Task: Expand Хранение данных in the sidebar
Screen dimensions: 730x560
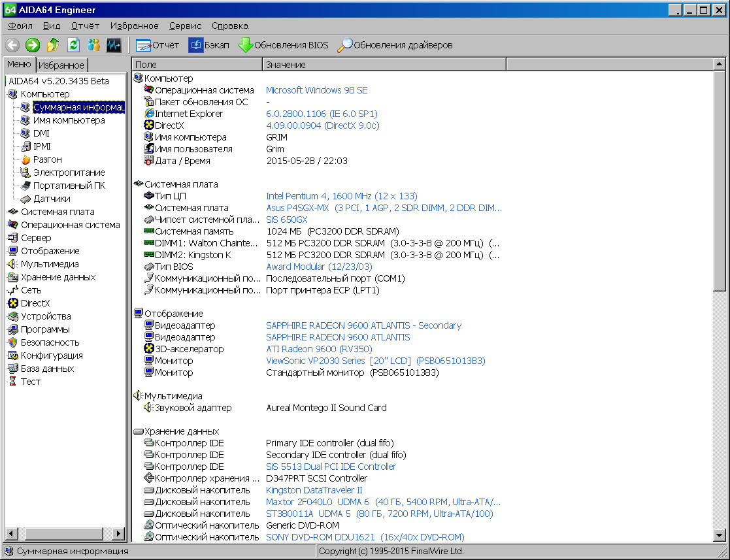Action: coord(58,277)
